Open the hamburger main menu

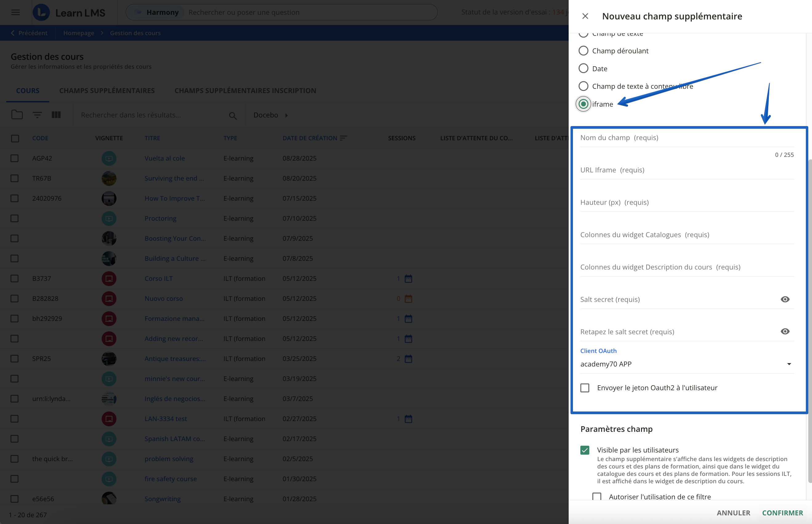[15, 13]
